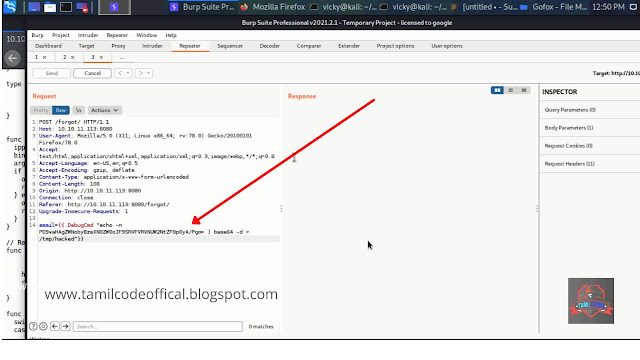Select Repeater request tab 3
The width and height of the screenshot is (640, 360).
click(x=93, y=57)
